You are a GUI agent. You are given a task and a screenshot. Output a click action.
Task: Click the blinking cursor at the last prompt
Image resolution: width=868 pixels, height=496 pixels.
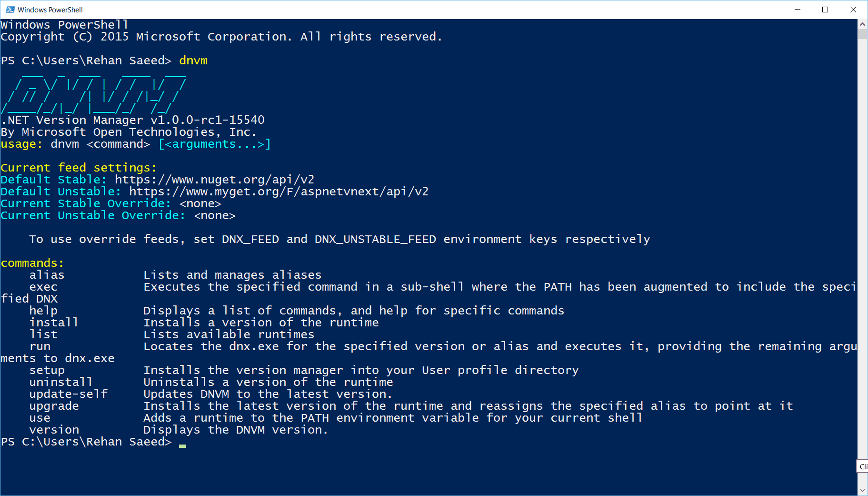[182, 445]
